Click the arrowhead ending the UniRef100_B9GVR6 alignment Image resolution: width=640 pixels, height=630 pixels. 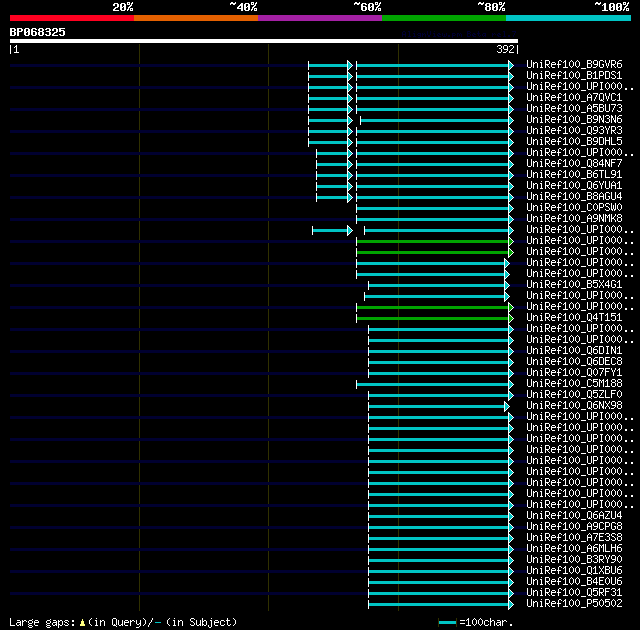pyautogui.click(x=511, y=65)
